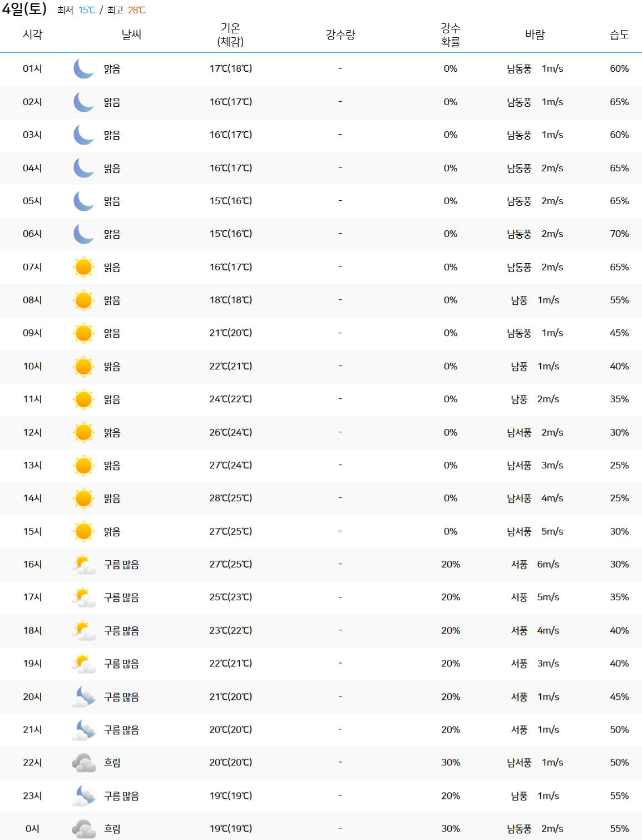Click the partly cloudy sun icon at 18시
Viewport: 642px width, 840px height.
84,630
